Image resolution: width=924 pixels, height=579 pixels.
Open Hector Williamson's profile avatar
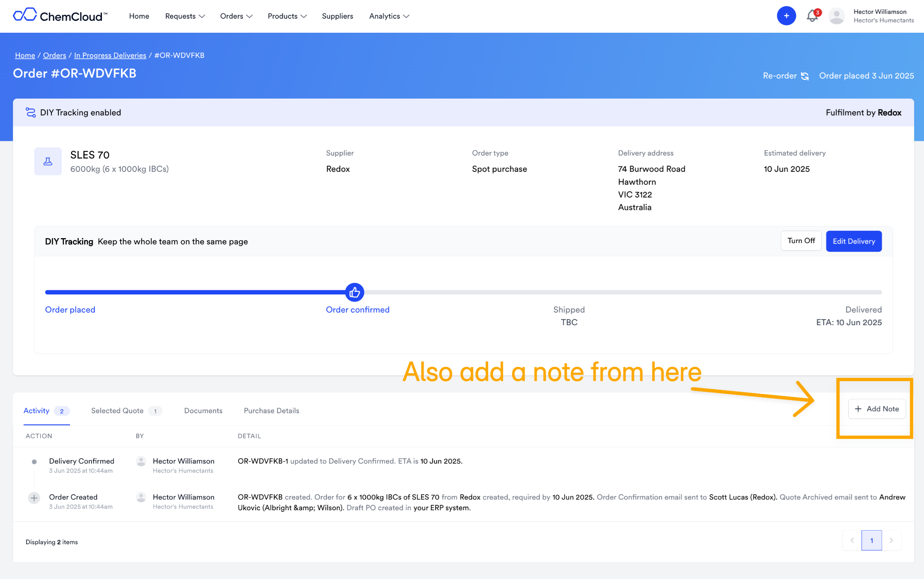tap(836, 16)
